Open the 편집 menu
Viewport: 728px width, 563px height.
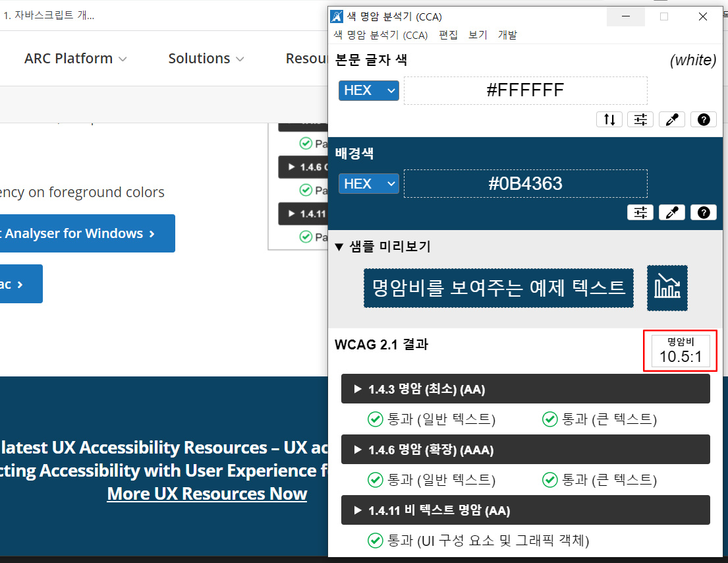coord(448,35)
